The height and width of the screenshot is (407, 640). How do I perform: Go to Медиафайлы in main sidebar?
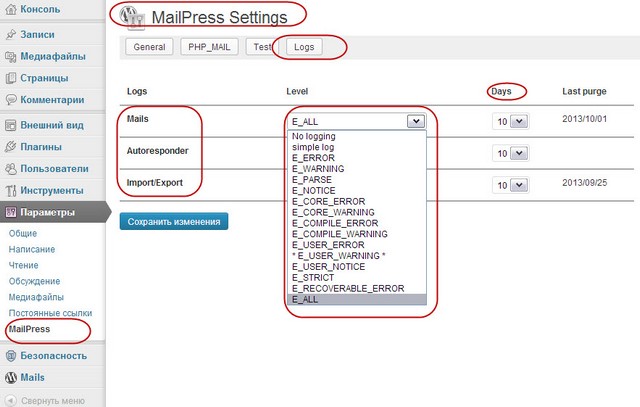click(x=53, y=56)
